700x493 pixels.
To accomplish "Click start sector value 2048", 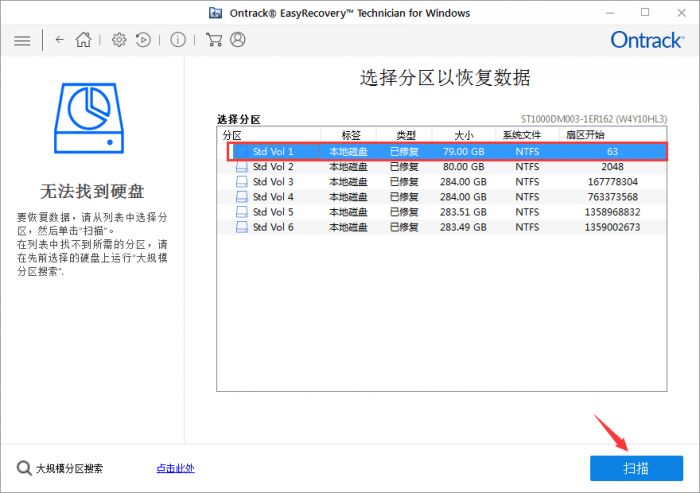I will coord(612,167).
